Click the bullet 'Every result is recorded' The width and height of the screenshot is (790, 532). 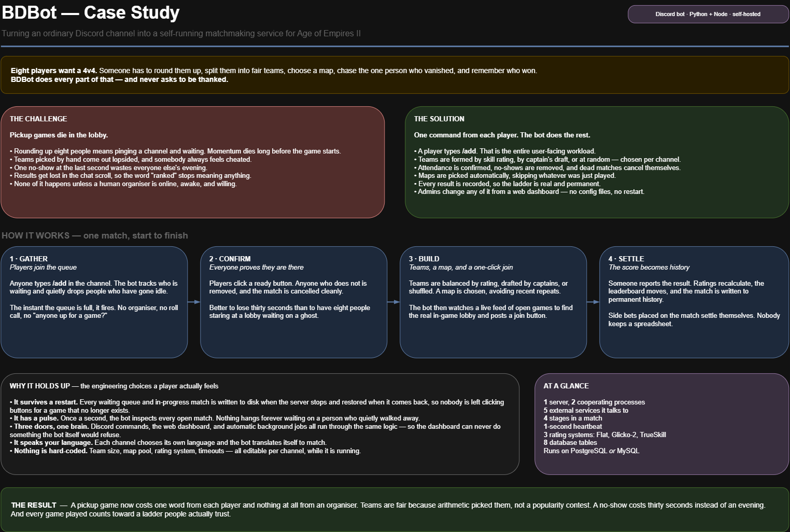coord(507,184)
